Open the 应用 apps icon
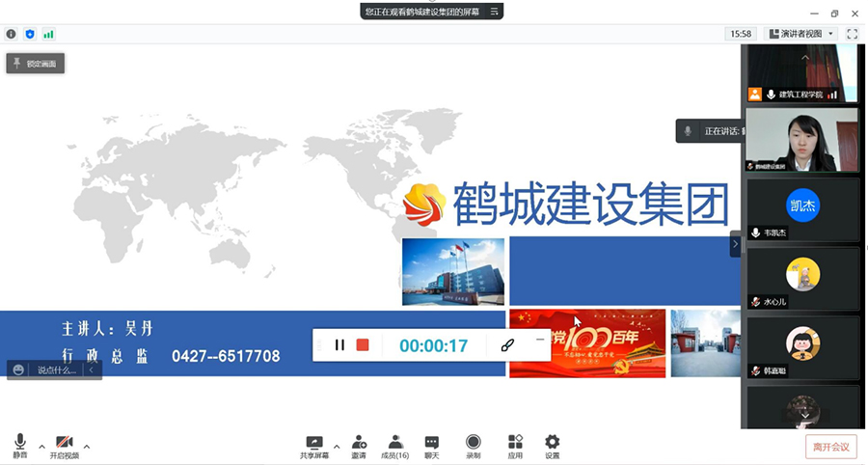Viewport: 868px width, 465px height. pyautogui.click(x=515, y=446)
